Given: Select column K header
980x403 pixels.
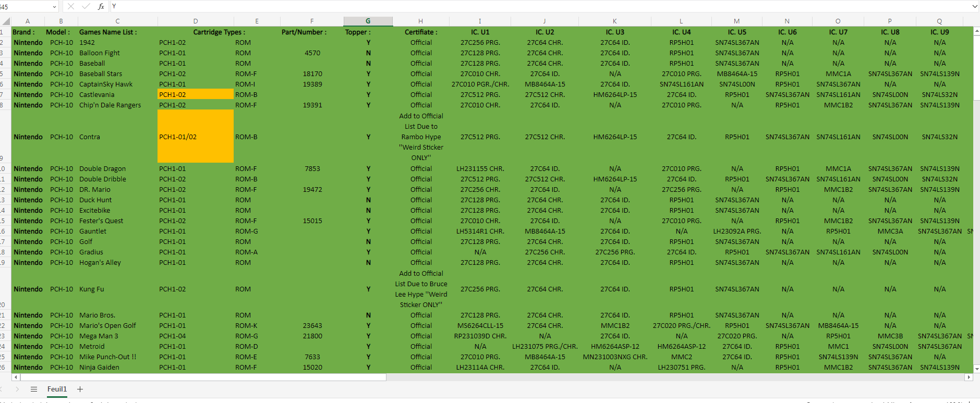Looking at the screenshot, I should [x=615, y=21].
